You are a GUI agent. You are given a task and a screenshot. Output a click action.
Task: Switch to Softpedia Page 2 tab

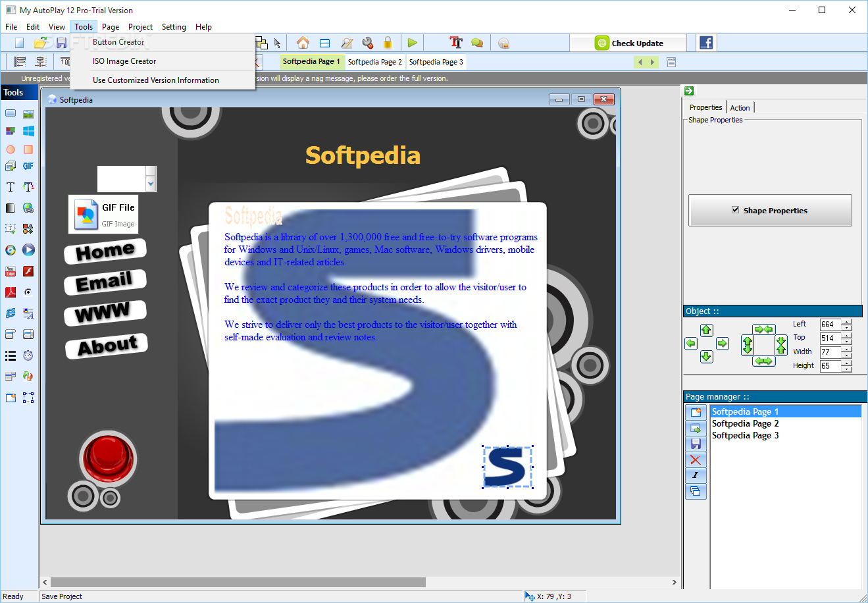374,62
